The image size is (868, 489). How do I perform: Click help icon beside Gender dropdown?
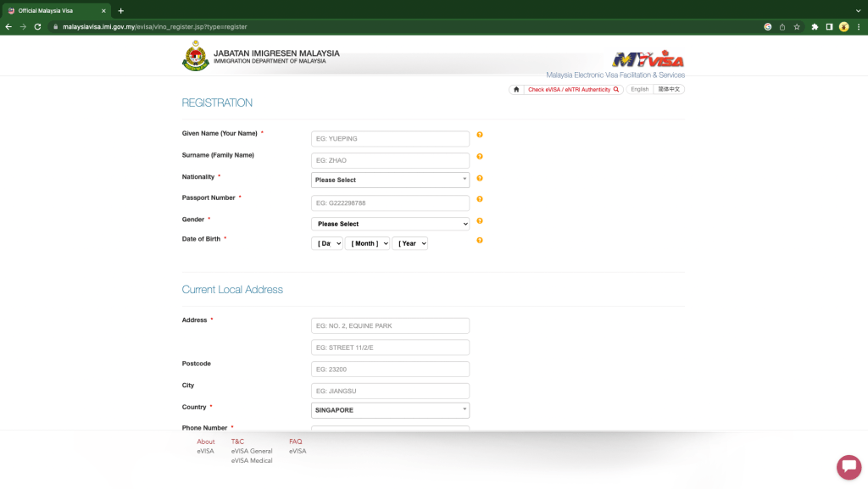point(480,220)
